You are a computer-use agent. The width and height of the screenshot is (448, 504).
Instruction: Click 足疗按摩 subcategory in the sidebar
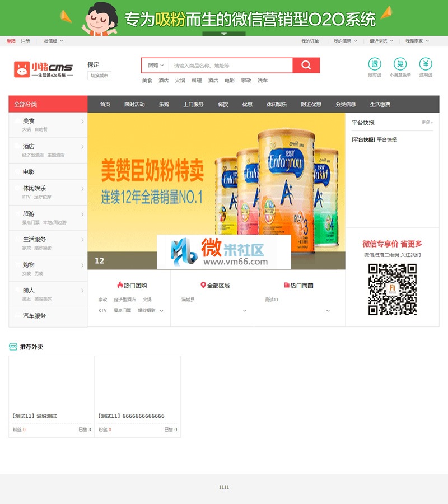pos(43,197)
